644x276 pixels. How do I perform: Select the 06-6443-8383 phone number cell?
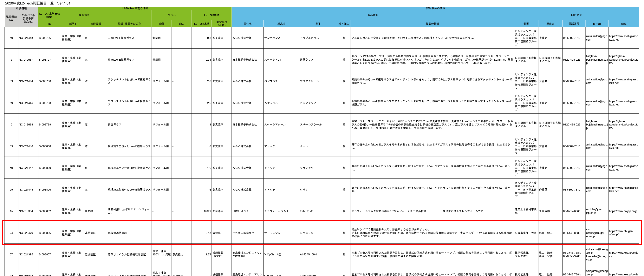pos(572,233)
